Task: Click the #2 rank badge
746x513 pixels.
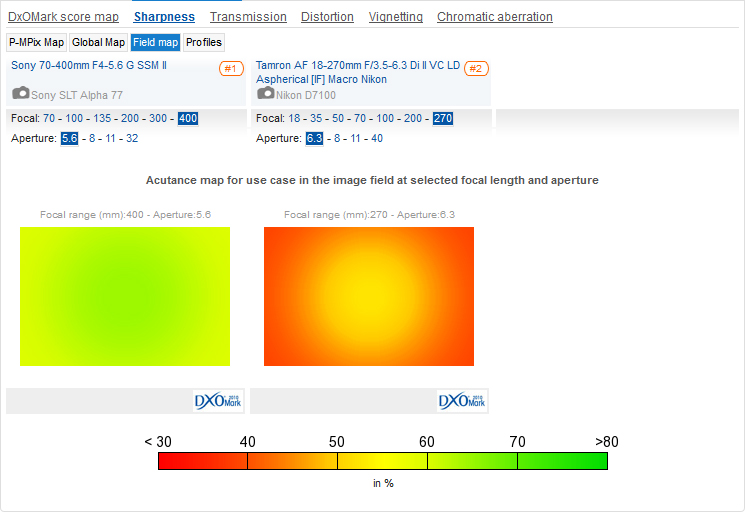Action: tap(476, 69)
